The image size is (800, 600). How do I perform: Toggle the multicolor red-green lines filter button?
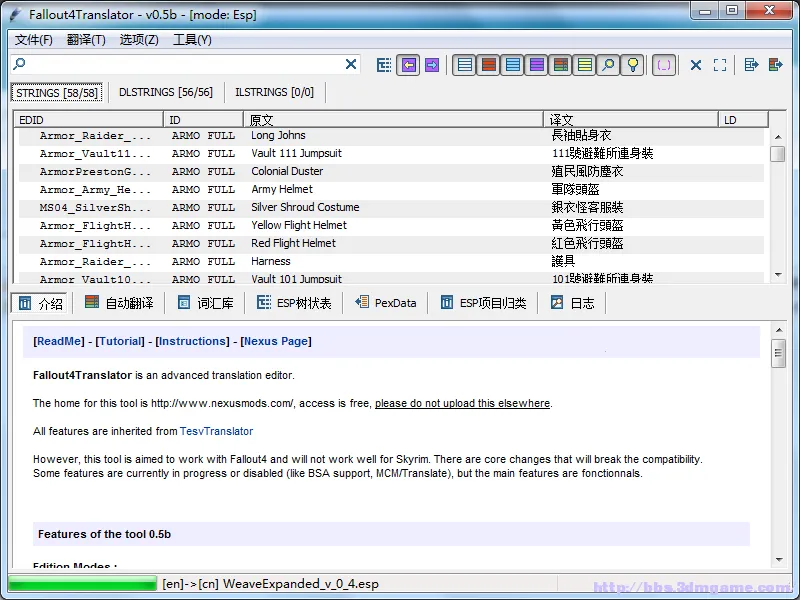pyautogui.click(x=561, y=65)
